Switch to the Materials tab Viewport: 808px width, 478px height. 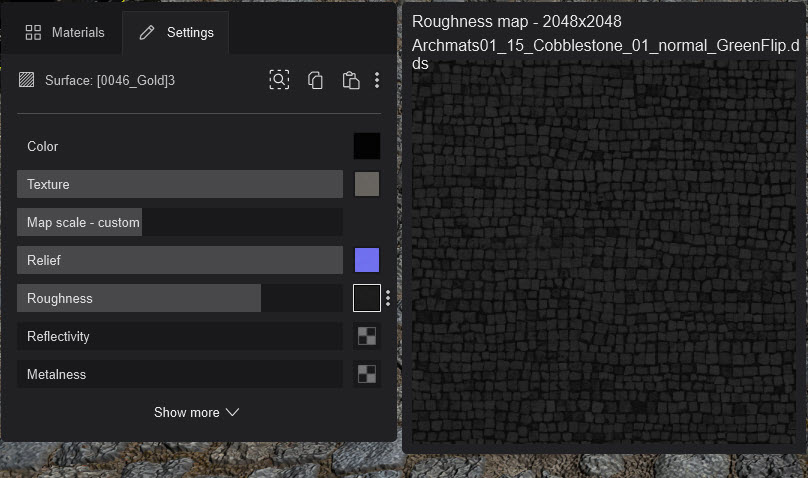(65, 32)
